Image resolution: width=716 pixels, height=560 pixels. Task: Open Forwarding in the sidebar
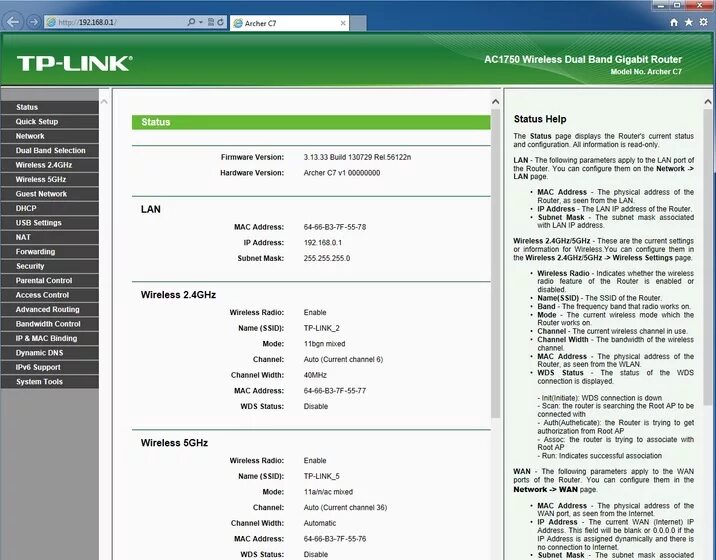tap(49, 252)
